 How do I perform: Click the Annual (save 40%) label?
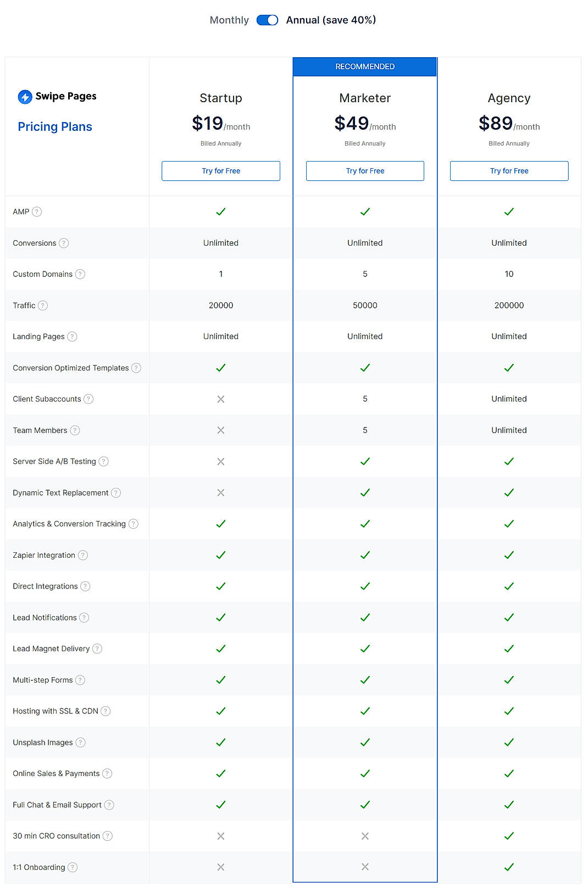(330, 20)
